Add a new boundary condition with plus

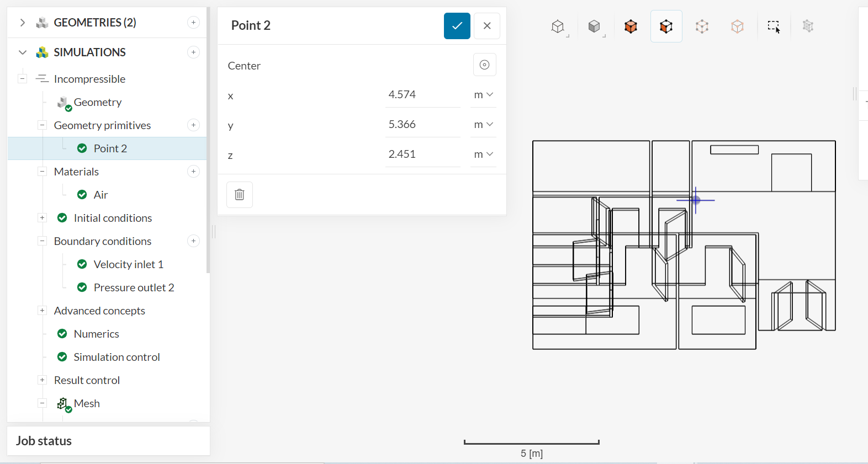[193, 241]
